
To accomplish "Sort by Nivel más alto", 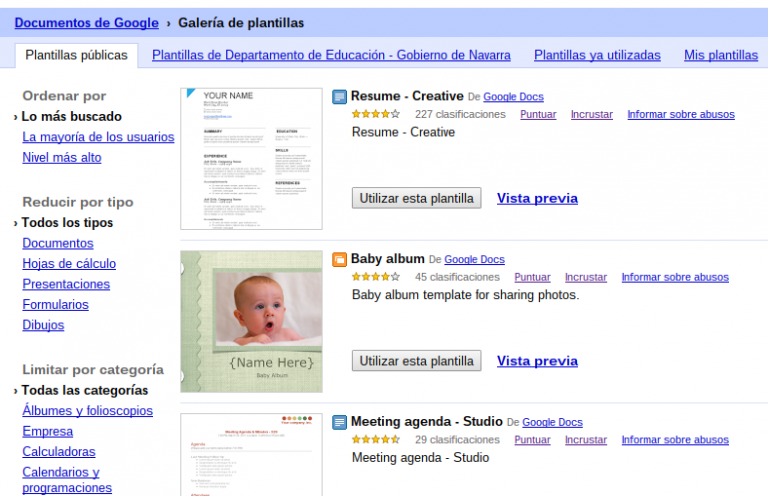I will 62,158.
